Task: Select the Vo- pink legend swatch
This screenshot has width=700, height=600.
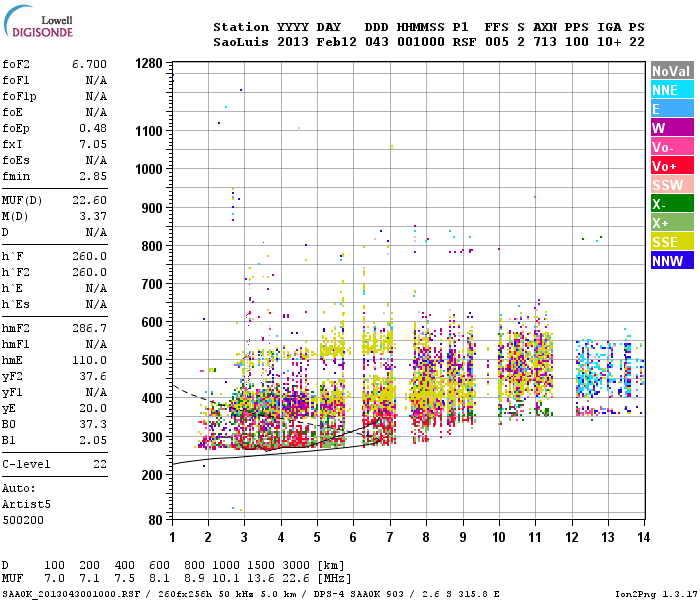Action: tap(672, 147)
